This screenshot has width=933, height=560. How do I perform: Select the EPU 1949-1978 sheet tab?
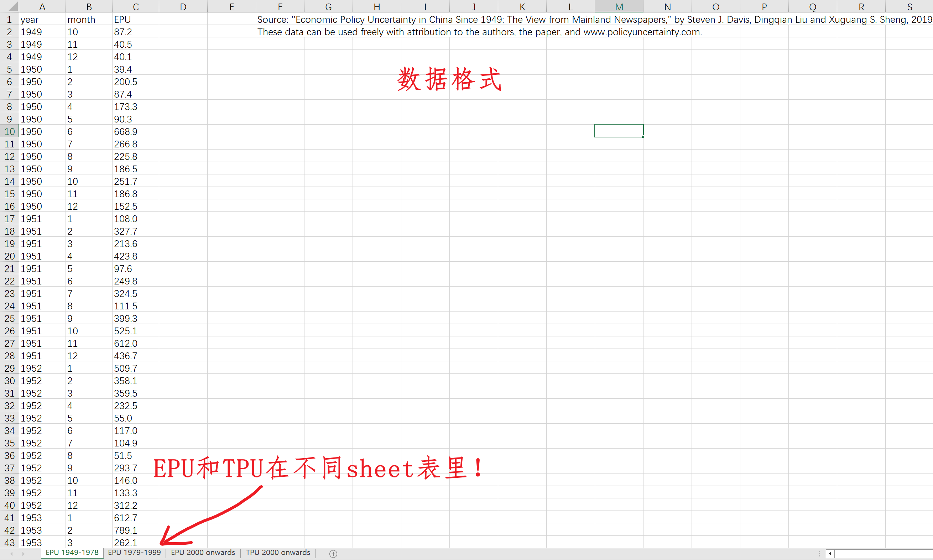72,553
